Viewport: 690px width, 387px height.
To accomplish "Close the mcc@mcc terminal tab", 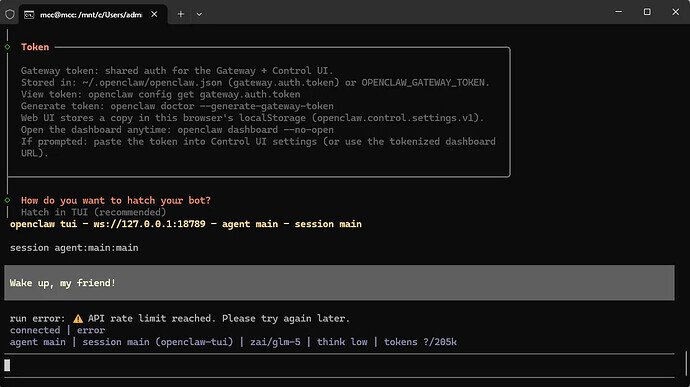I will [x=154, y=14].
